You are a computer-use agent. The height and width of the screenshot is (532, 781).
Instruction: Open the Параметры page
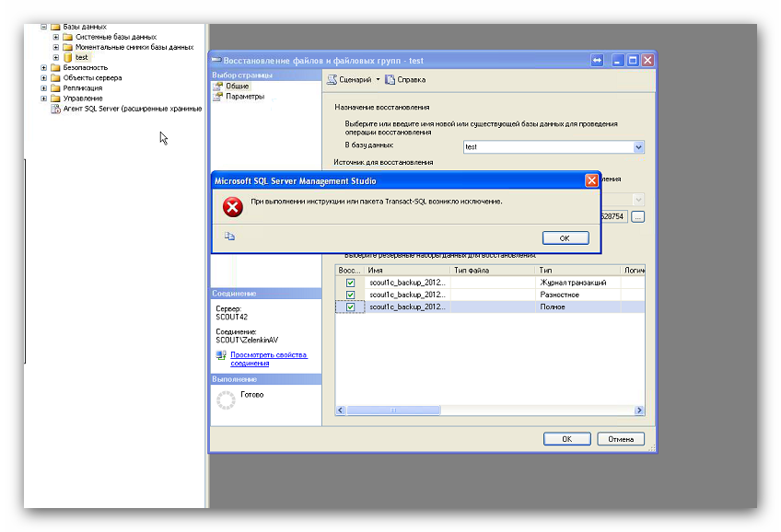245,97
